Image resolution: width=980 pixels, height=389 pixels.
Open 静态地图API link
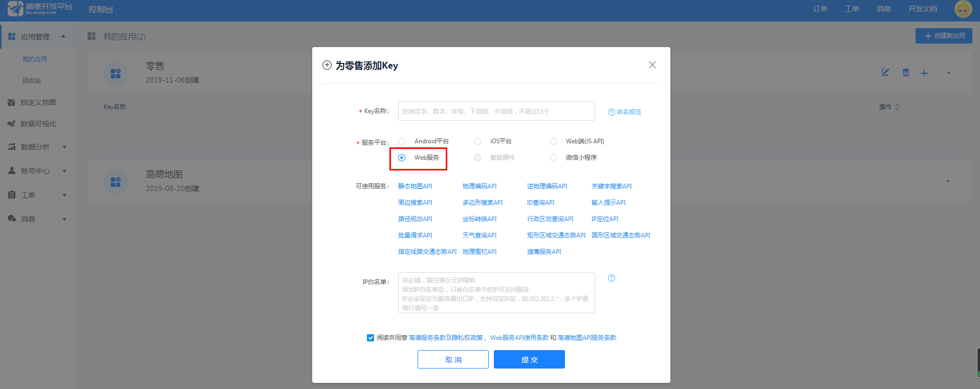[x=415, y=186]
